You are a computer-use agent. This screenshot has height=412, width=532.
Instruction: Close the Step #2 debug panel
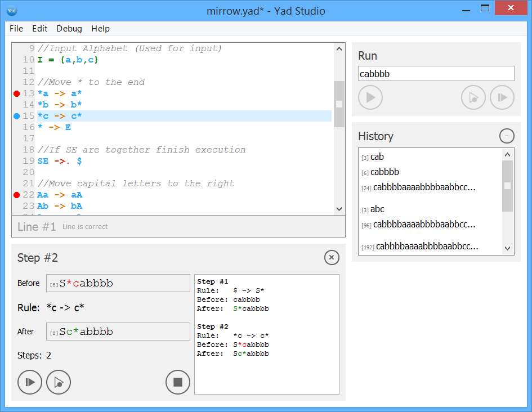(332, 258)
